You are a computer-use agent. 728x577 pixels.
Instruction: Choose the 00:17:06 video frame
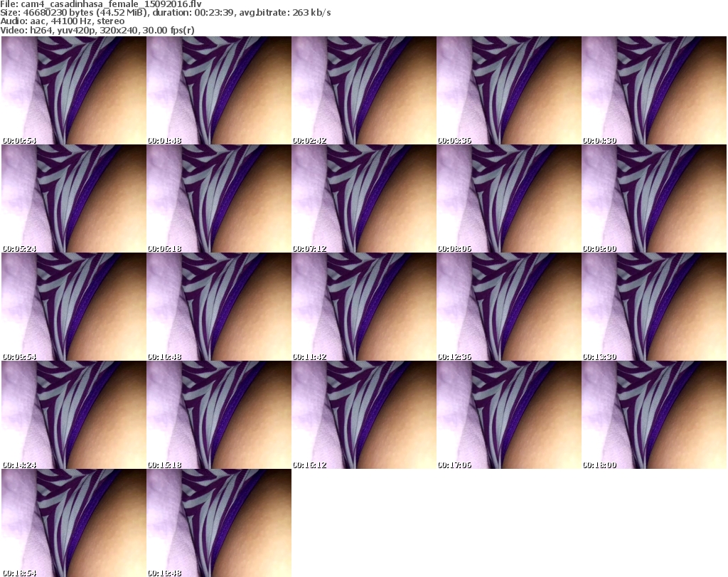click(x=509, y=415)
